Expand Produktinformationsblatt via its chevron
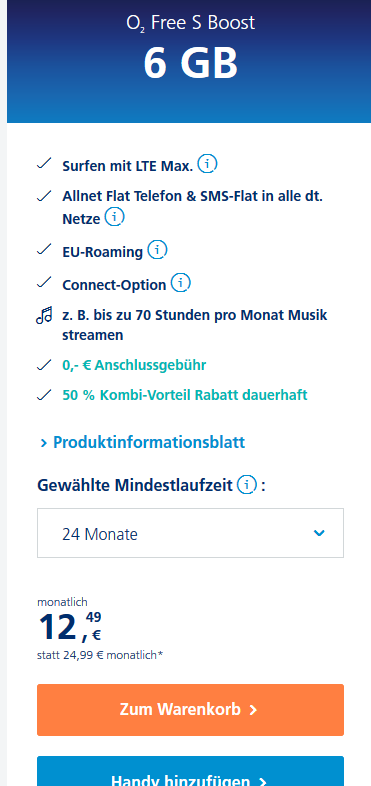371x786 pixels. click(44, 443)
